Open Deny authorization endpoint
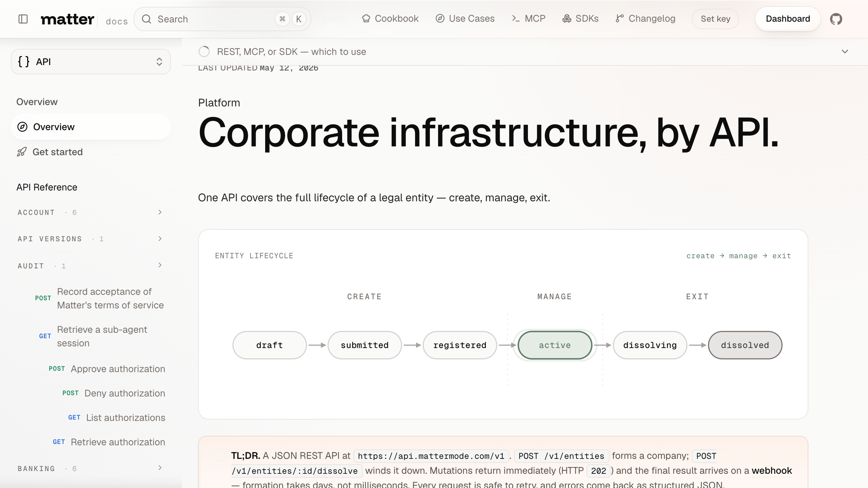868x488 pixels. coord(114,393)
